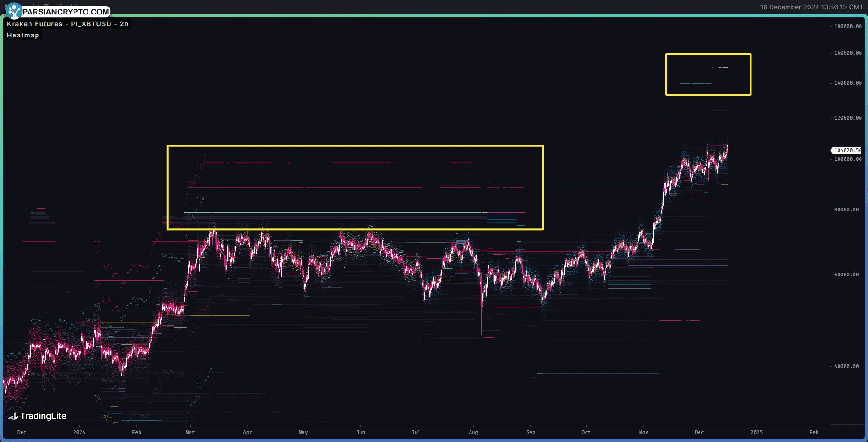This screenshot has width=868, height=442.
Task: Click the 160000.00 price axis label
Action: [x=848, y=53]
